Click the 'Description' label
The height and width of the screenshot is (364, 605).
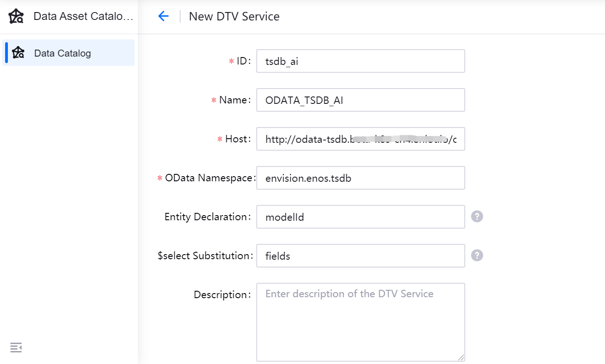click(222, 295)
